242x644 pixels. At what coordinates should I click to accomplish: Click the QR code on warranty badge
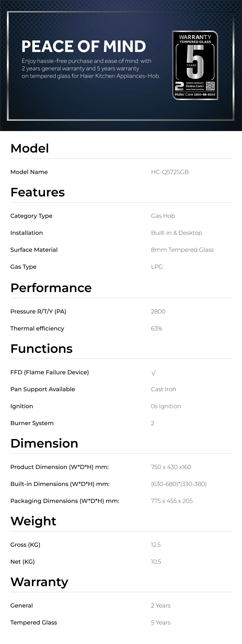pyautogui.click(x=210, y=86)
